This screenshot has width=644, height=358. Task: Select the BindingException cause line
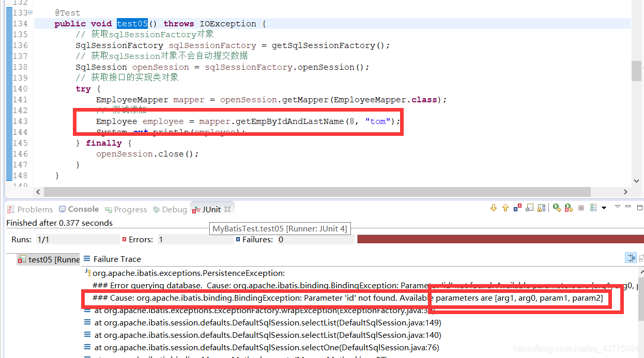(x=348, y=298)
